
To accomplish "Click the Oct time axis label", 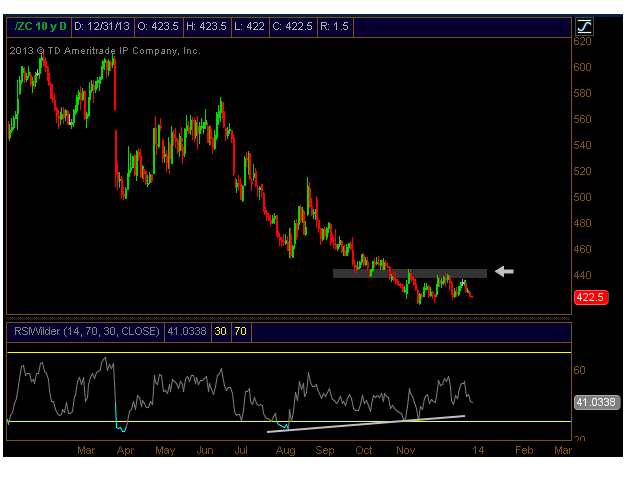I will click(x=364, y=450).
